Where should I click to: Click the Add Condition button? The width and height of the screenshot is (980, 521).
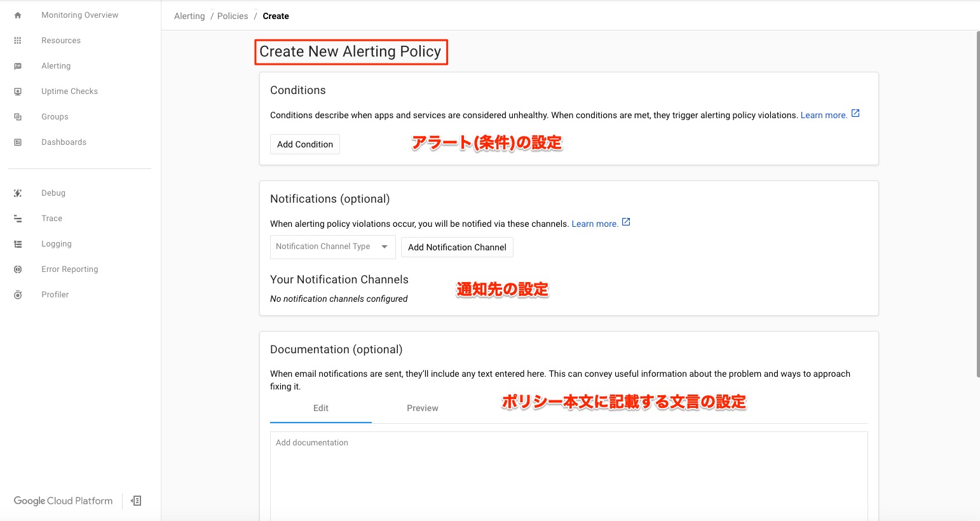304,144
